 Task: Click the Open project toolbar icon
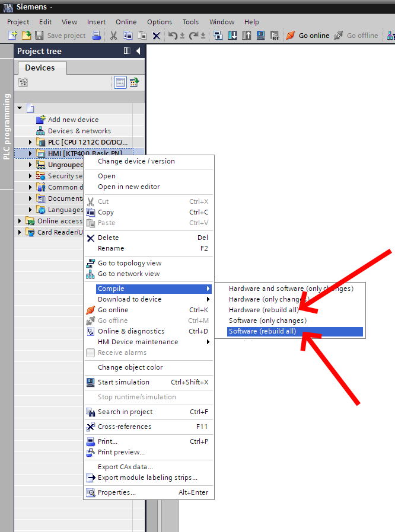26,36
